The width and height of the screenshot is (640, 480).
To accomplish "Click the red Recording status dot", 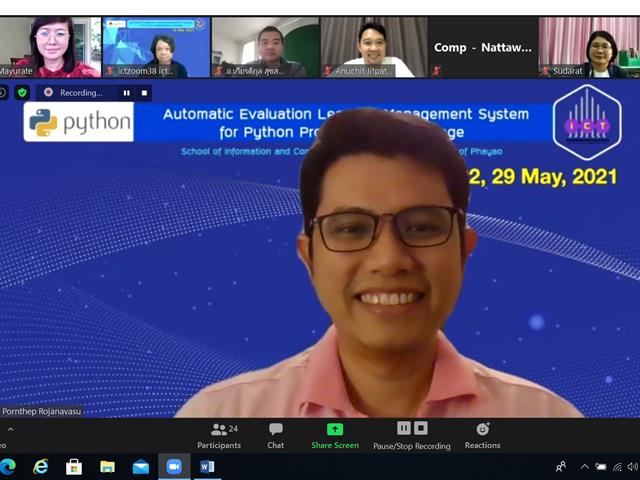I will point(48,92).
